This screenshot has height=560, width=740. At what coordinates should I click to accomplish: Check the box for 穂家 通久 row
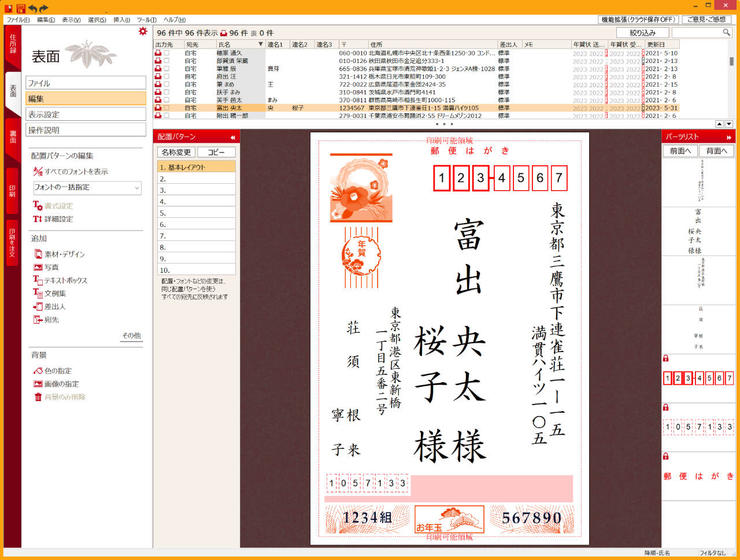click(x=166, y=53)
